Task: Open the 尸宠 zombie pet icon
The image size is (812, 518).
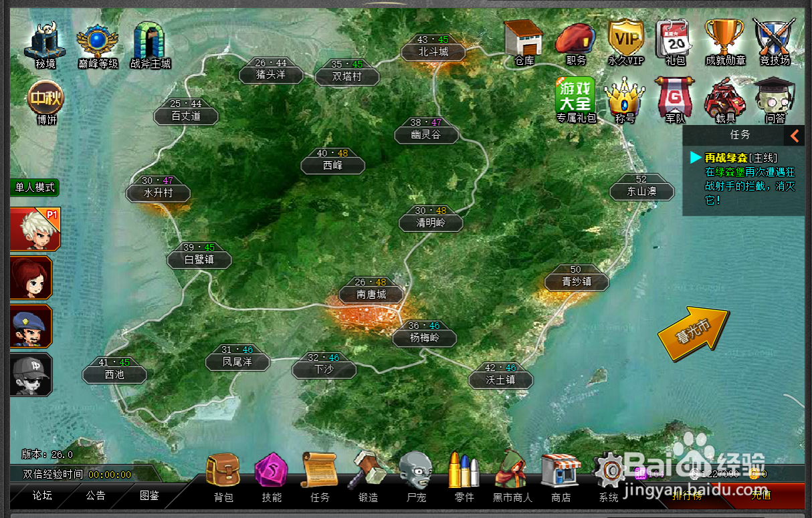Action: coord(416,478)
